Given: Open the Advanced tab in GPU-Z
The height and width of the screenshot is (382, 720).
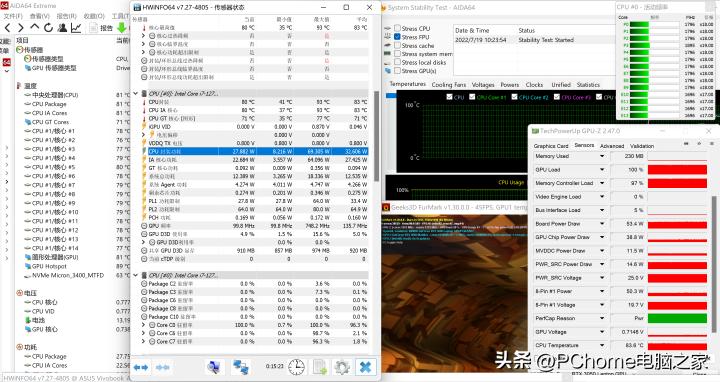Looking at the screenshot, I should (612, 146).
